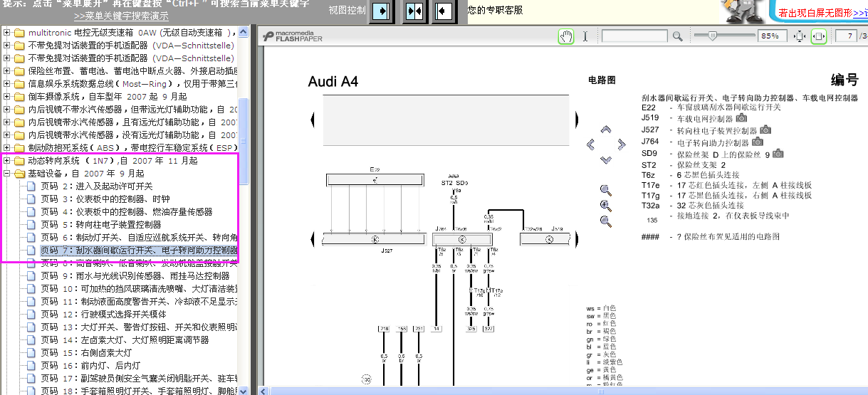Image resolution: width=868 pixels, height=395 pixels.
Task: Expand the 保险丝布置、蓄电池 folder
Action: tap(7, 71)
